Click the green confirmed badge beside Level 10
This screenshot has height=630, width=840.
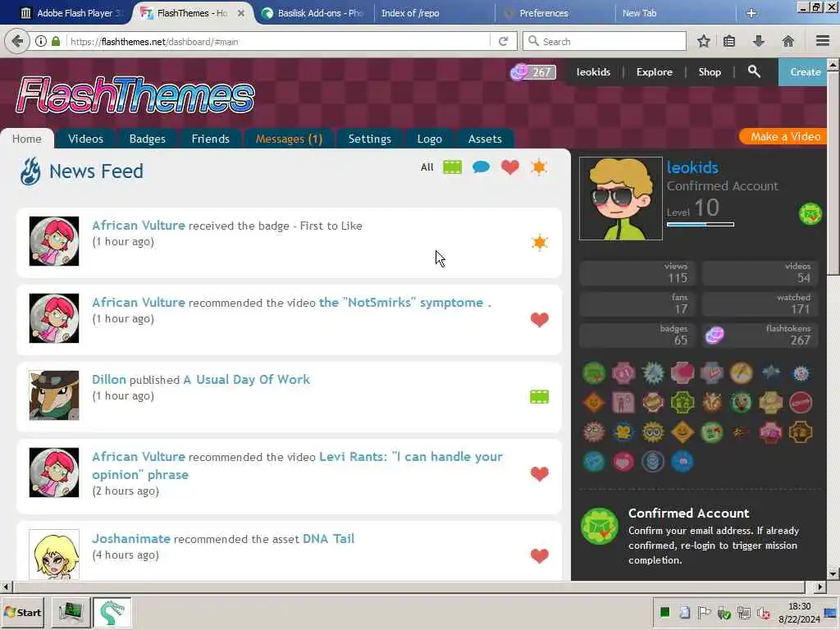tap(810, 214)
